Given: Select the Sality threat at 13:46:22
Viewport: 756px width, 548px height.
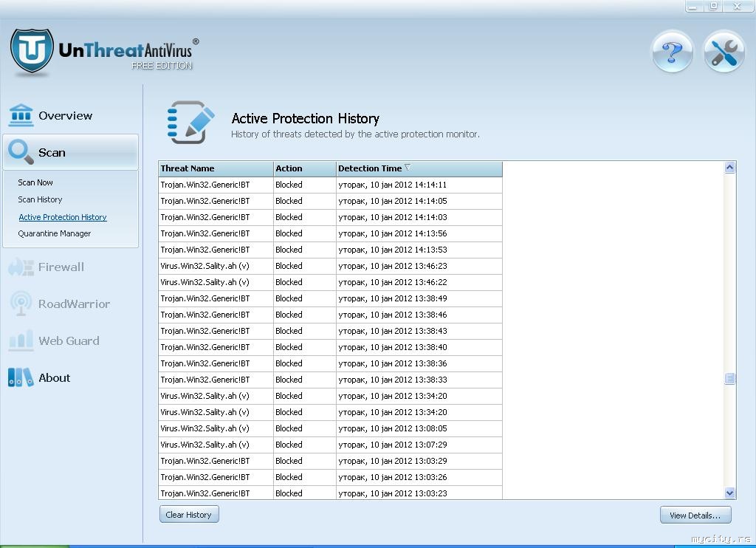Looking at the screenshot, I should 330,282.
